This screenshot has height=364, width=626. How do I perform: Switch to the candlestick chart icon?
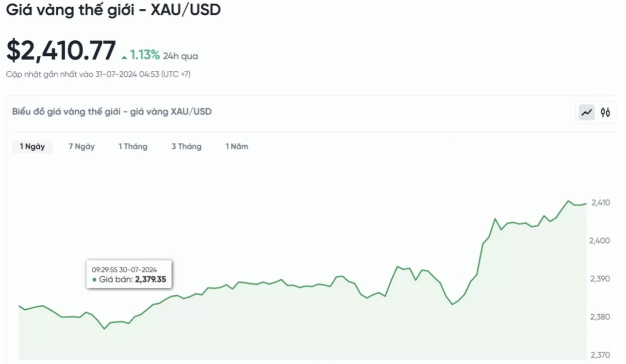click(605, 112)
